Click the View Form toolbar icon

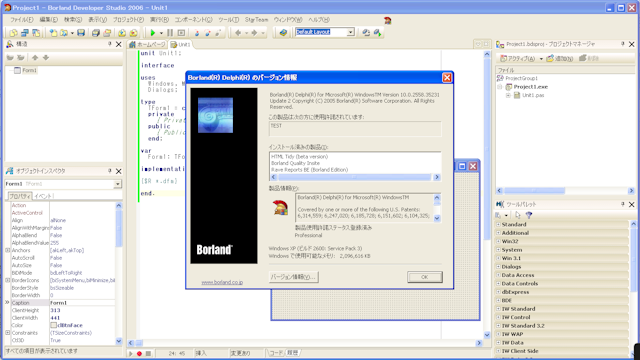pos(24,33)
